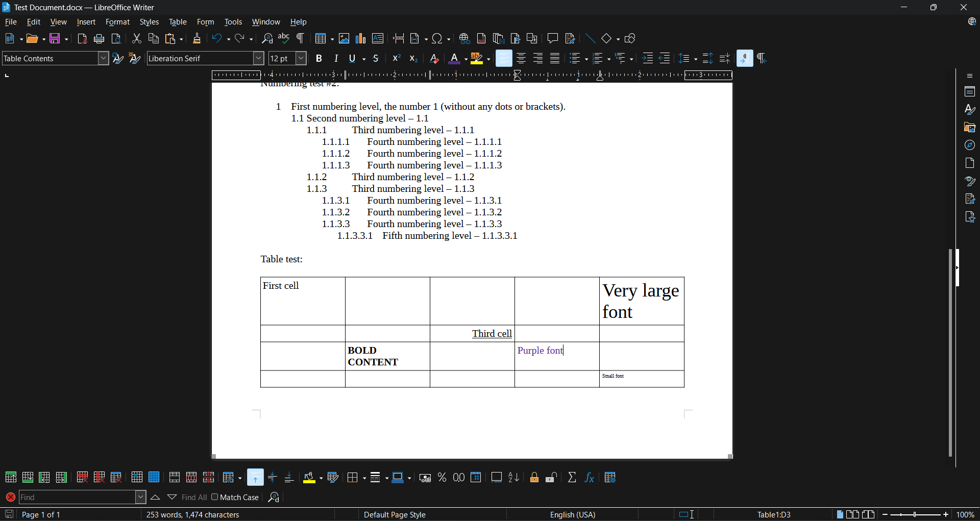Insert a page break
This screenshot has height=521, width=980.
[399, 39]
